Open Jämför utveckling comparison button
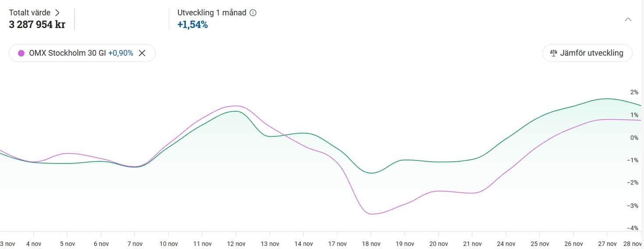The width and height of the screenshot is (644, 249). (587, 53)
